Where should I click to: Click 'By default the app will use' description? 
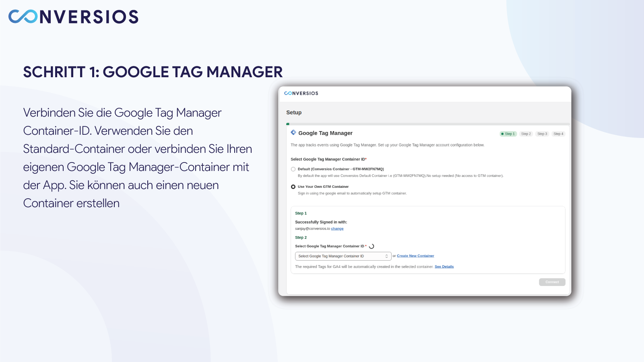(x=400, y=176)
